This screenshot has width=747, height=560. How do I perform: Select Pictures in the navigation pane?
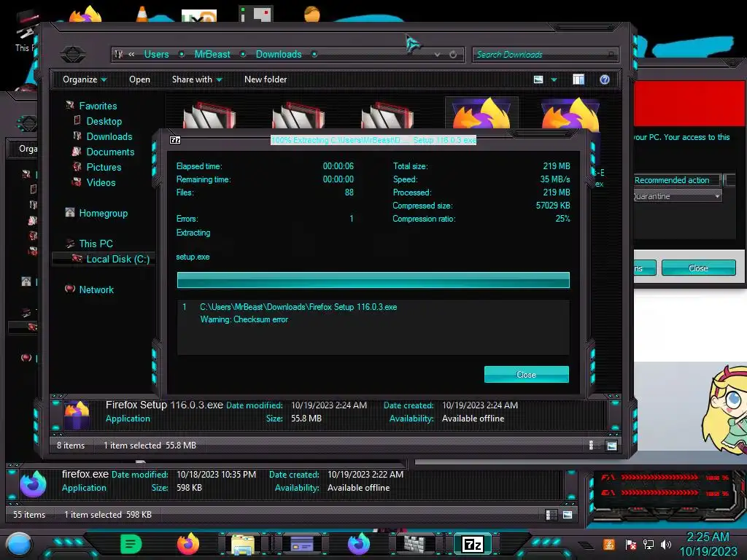pos(104,167)
